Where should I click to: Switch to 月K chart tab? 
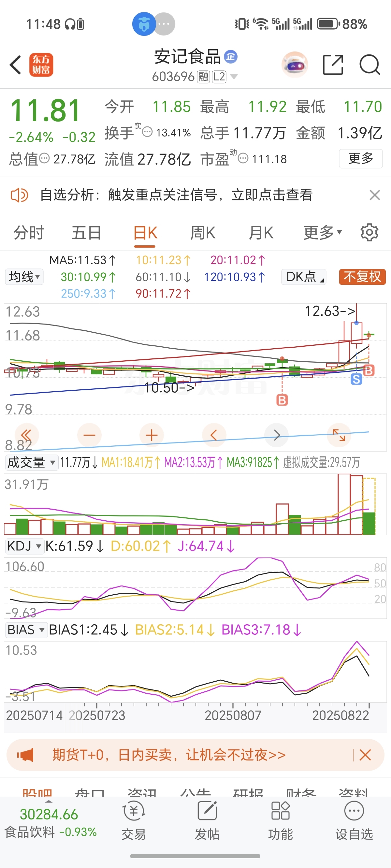click(261, 233)
